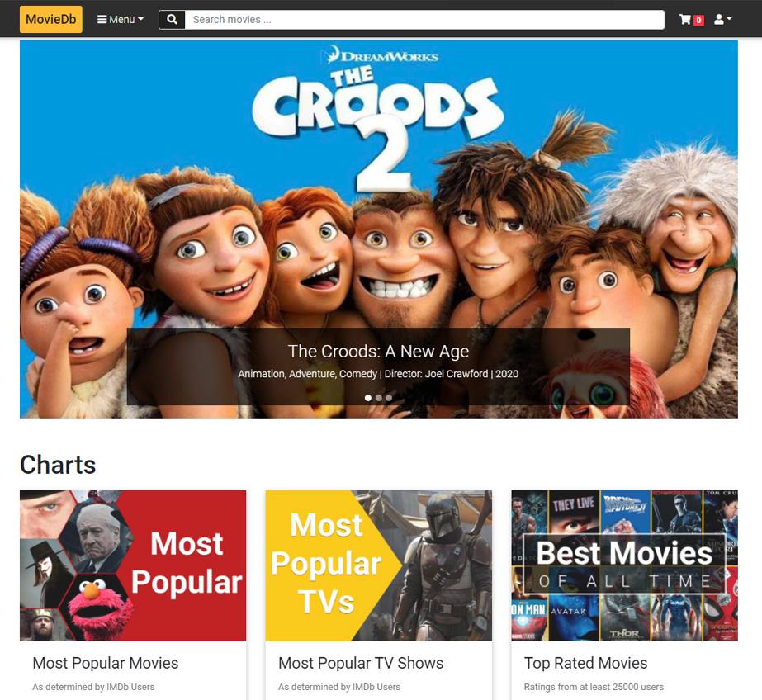This screenshot has height=700, width=762.
Task: Open The Croods: A New Age caption
Action: click(379, 351)
